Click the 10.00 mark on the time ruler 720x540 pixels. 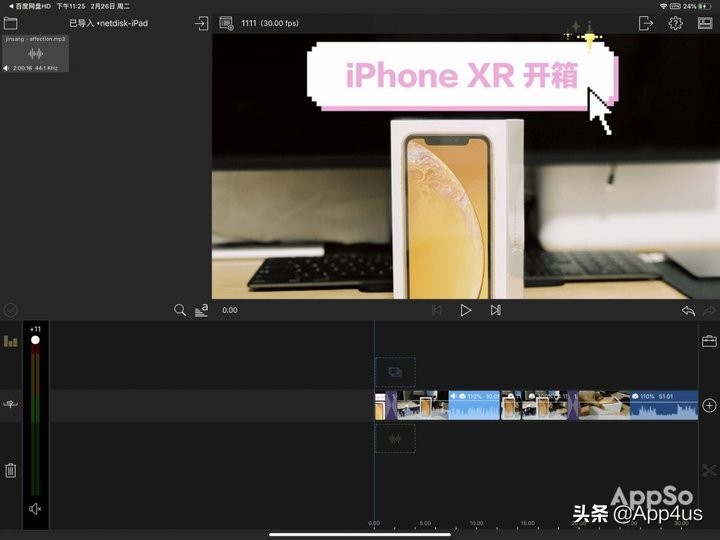476,523
